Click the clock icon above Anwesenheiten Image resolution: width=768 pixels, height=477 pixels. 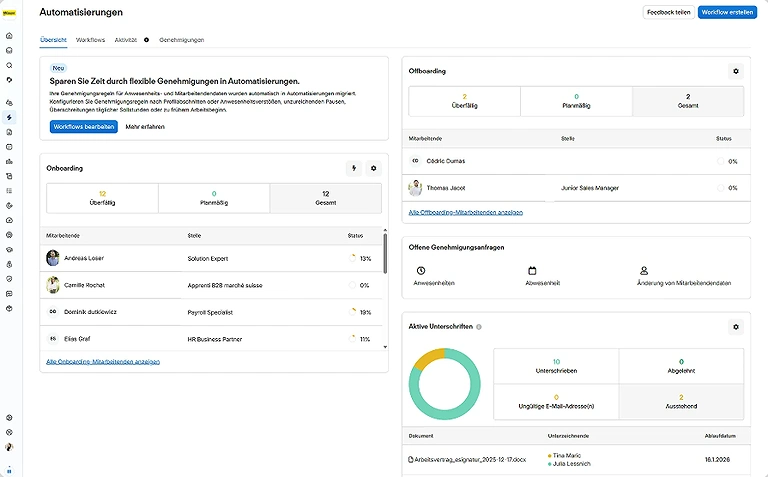421,270
